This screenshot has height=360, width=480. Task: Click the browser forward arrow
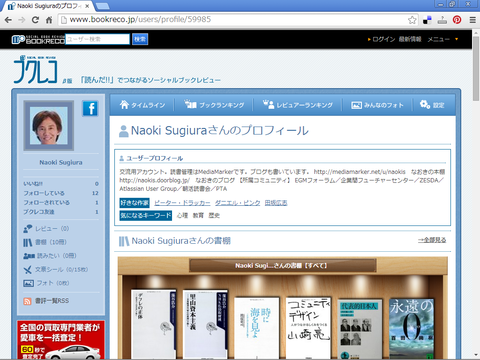click(x=22, y=20)
